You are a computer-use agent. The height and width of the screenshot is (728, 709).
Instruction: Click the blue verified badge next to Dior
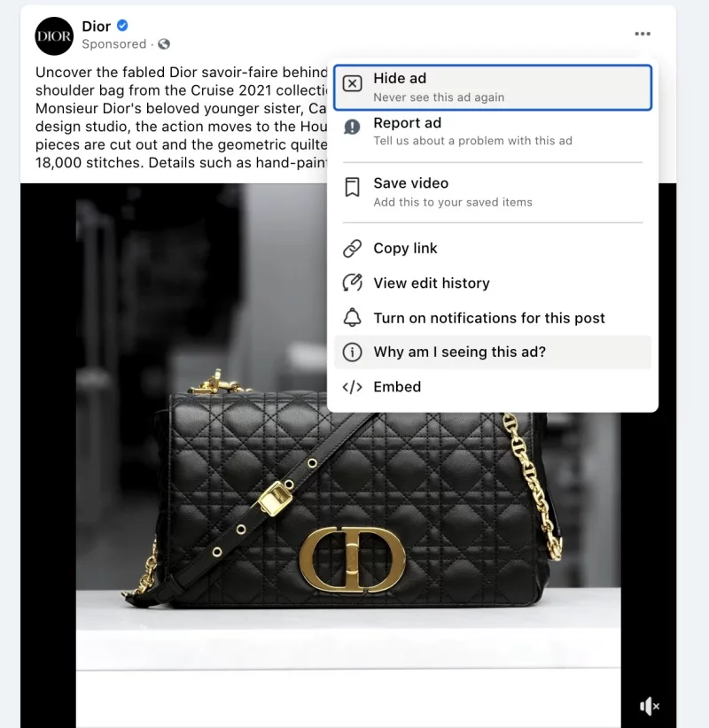point(122,26)
